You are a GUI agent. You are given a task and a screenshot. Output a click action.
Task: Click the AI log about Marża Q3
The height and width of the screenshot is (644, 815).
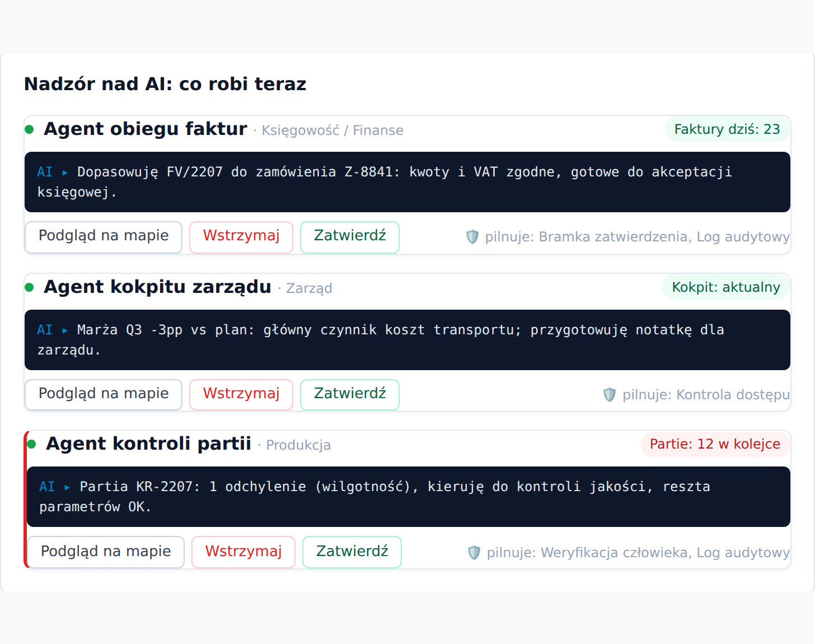[x=407, y=340]
